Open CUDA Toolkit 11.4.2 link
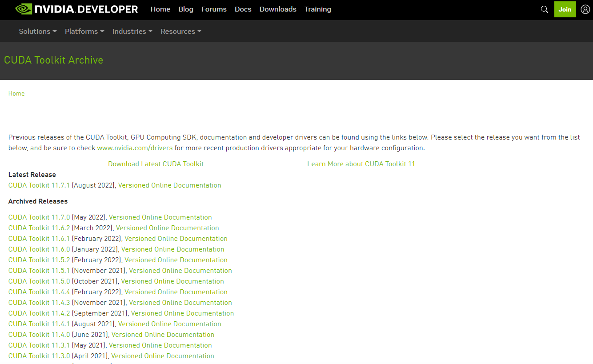Screen dimensions: 593x364 tap(39, 313)
